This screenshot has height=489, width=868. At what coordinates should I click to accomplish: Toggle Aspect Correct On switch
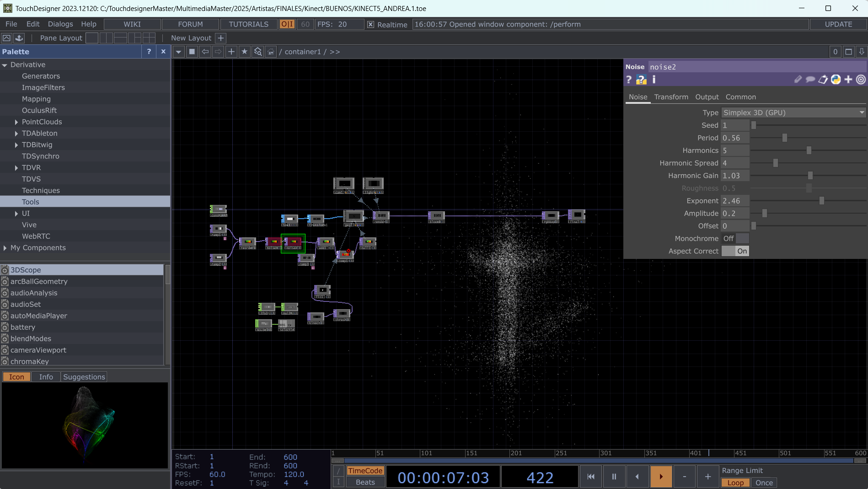click(735, 251)
